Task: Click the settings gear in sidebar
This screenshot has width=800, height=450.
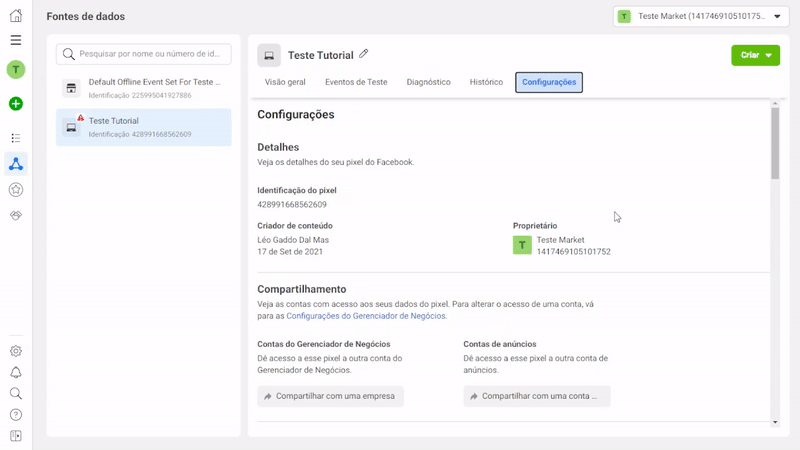Action: [x=15, y=351]
